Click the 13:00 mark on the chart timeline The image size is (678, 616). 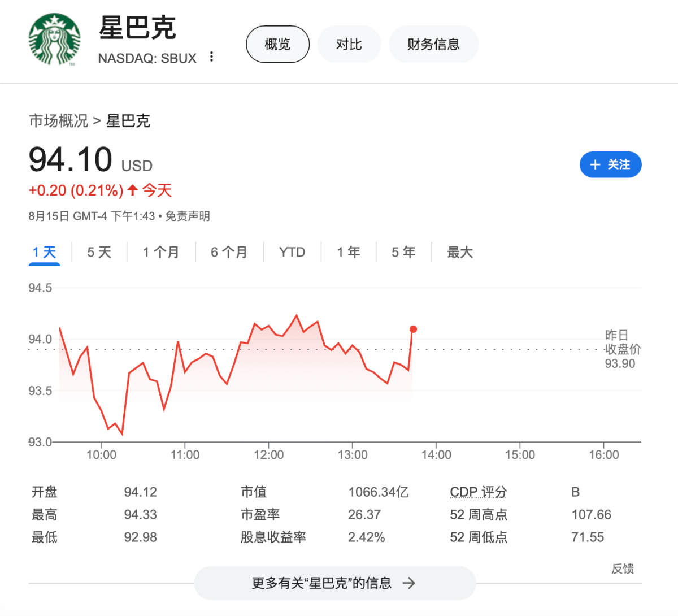(354, 454)
